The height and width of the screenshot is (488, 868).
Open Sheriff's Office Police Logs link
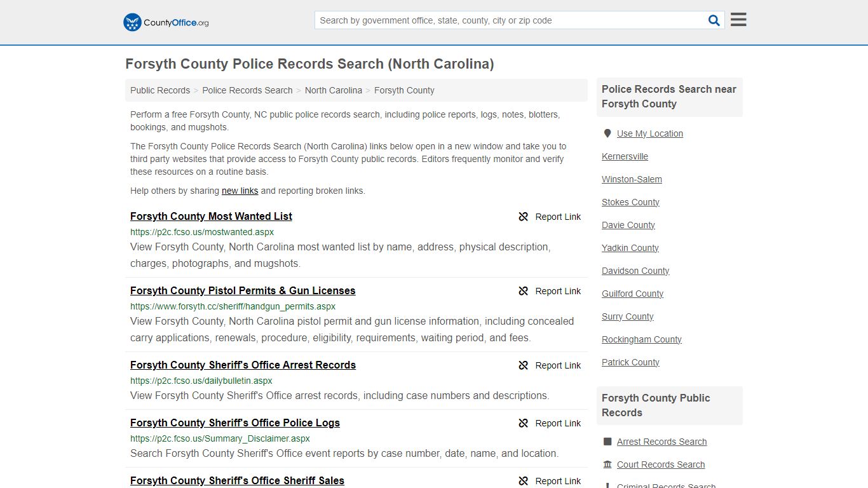(x=235, y=423)
